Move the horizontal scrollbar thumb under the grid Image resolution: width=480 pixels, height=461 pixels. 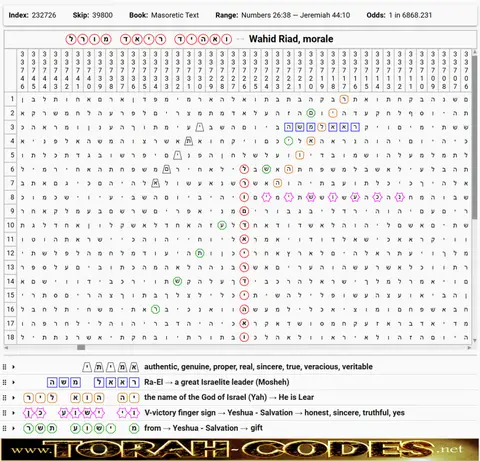[81, 347]
